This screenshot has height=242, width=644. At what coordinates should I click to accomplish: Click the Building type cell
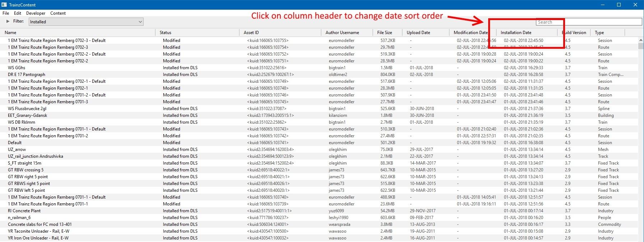point(606,115)
